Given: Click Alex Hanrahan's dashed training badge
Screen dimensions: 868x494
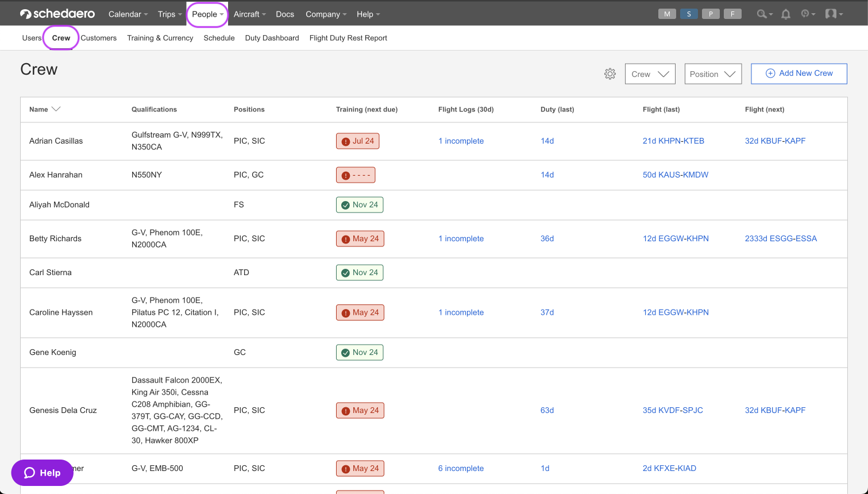Looking at the screenshot, I should (x=356, y=175).
